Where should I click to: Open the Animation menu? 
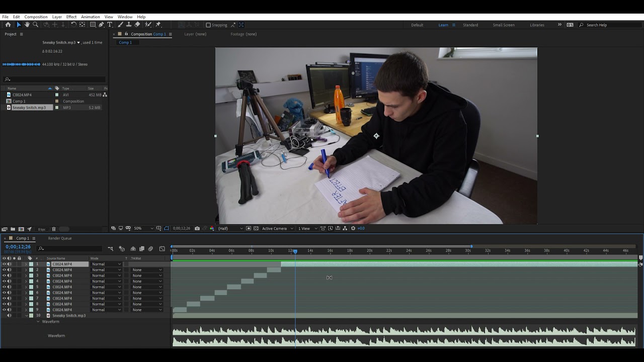click(x=91, y=17)
